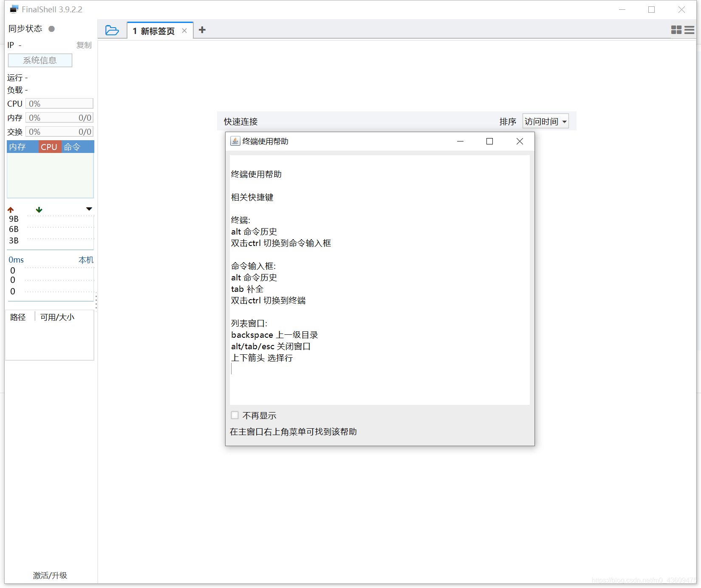701x588 pixels.
Task: Click the 双击ctrl 切换到终端 line
Action: [x=268, y=300]
